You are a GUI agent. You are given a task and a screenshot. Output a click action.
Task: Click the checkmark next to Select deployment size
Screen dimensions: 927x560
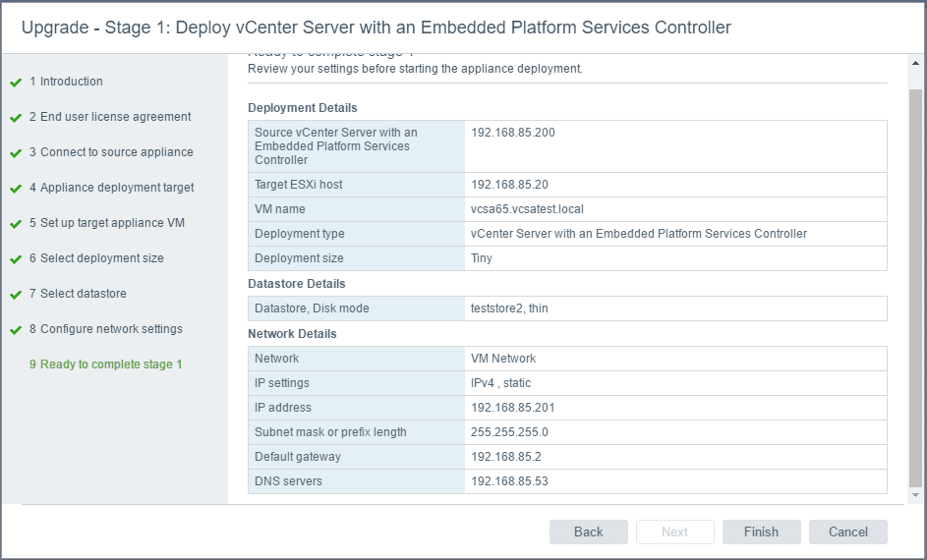click(16, 259)
